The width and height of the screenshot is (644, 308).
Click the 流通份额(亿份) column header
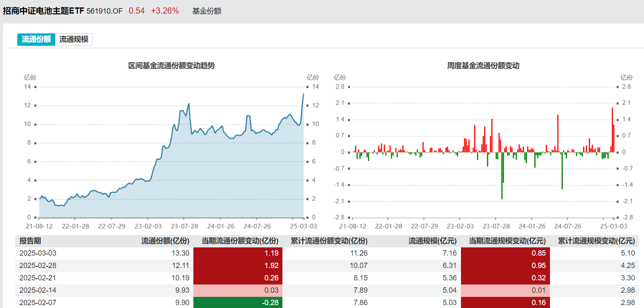point(165,241)
